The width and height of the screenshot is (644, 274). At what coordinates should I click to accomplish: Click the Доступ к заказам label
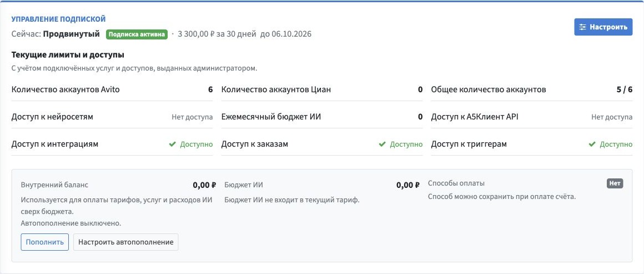click(x=255, y=145)
